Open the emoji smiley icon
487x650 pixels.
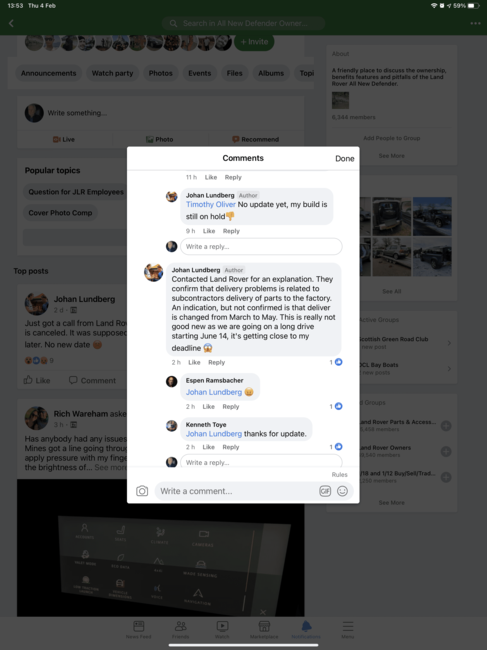(x=342, y=491)
